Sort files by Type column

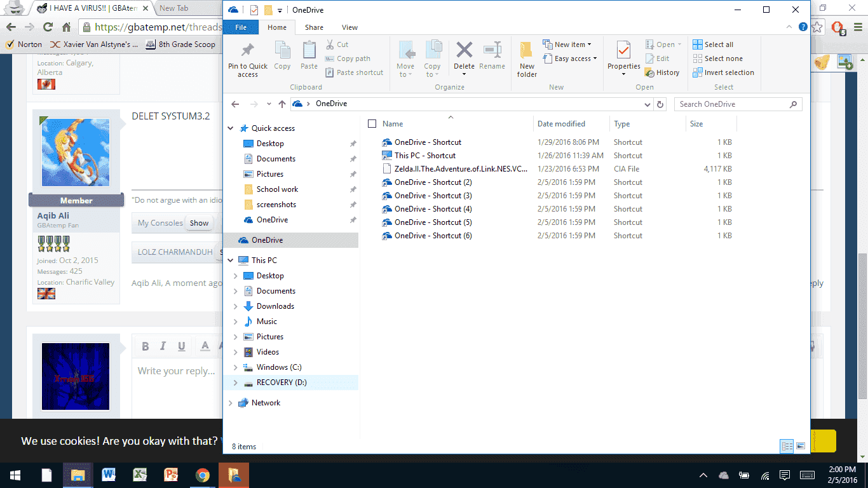(x=648, y=124)
